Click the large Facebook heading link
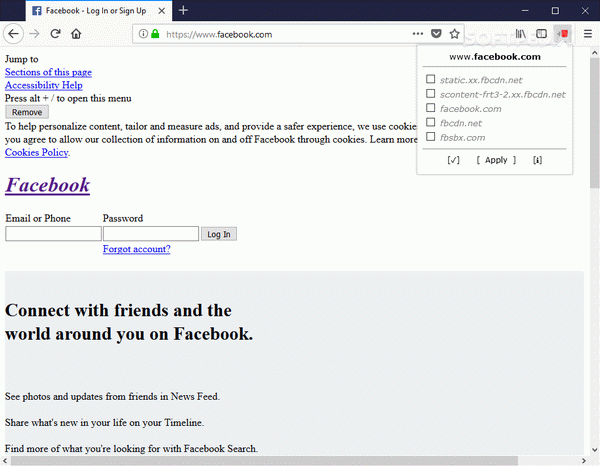Viewport: 600px width, 466px height. click(x=47, y=185)
